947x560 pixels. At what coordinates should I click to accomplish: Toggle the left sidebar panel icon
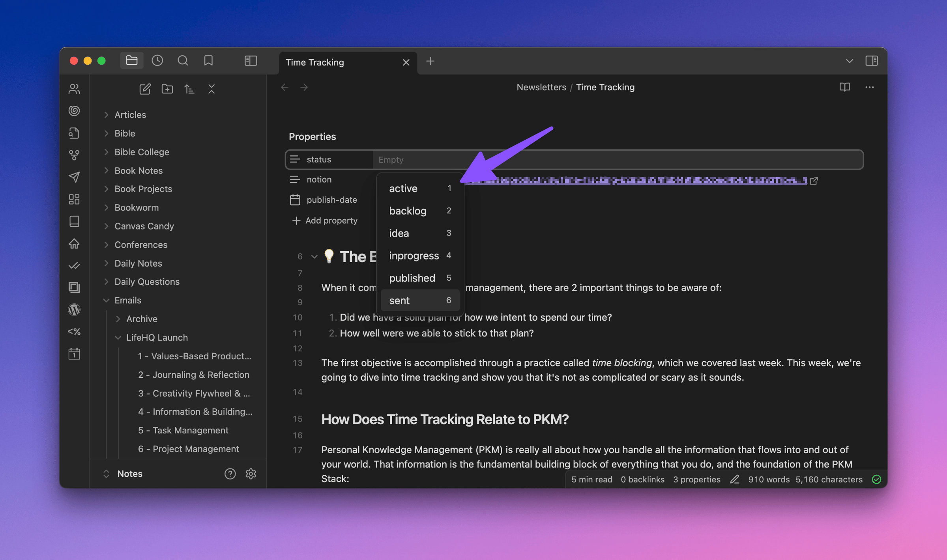251,61
